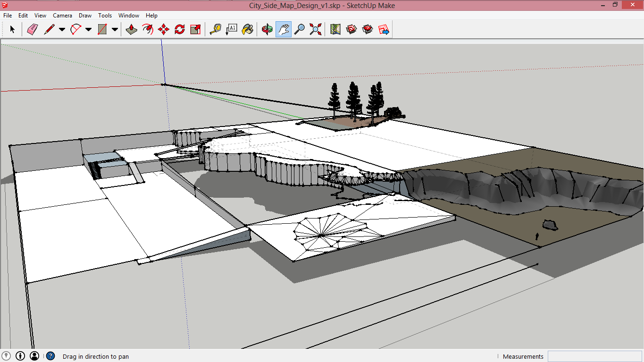Viewport: 644px width, 362px height.
Task: Open the Draw menu
Action: pyautogui.click(x=85, y=16)
